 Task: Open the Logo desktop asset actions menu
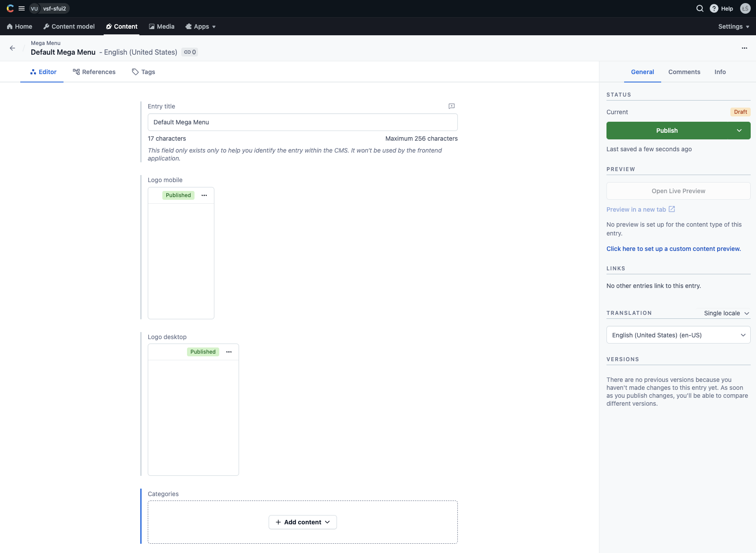228,351
